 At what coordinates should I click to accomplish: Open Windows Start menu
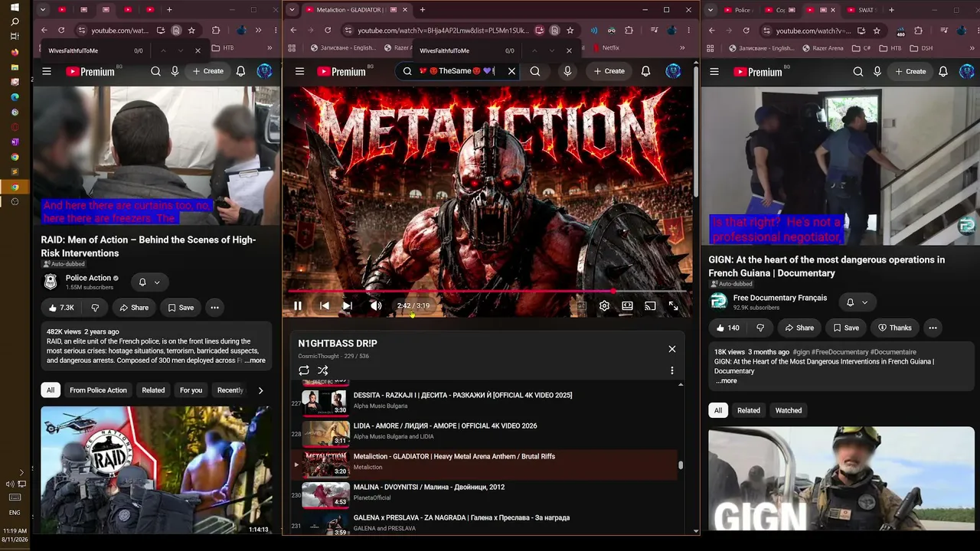[15, 7]
